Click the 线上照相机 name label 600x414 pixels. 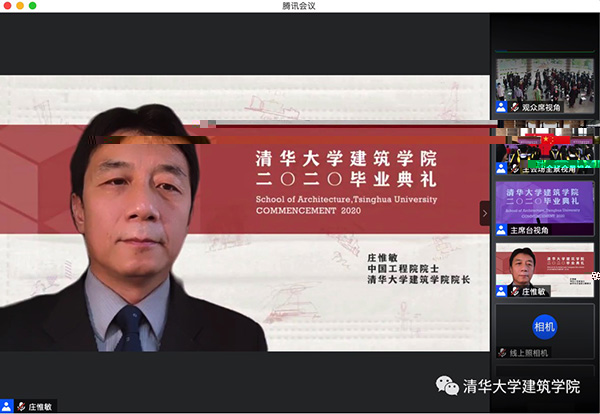pyautogui.click(x=529, y=353)
